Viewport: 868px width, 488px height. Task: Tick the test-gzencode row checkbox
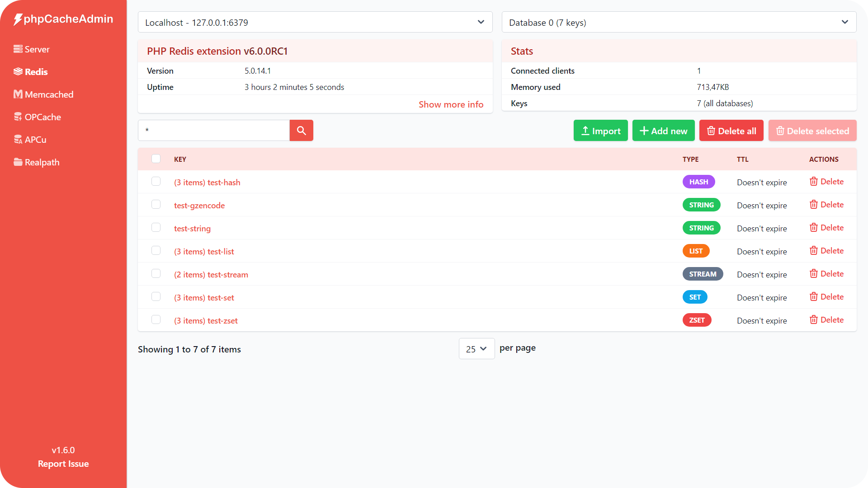pos(156,205)
